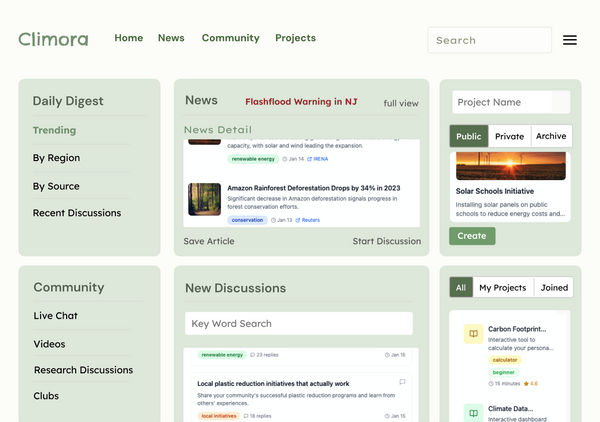
Task: Select By Source in Daily Digest
Action: 56,186
